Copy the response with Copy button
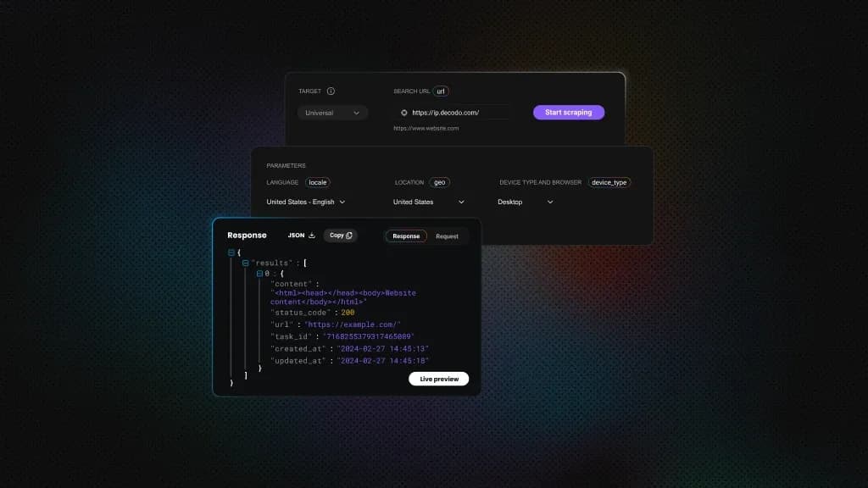This screenshot has height=488, width=868. coord(341,236)
